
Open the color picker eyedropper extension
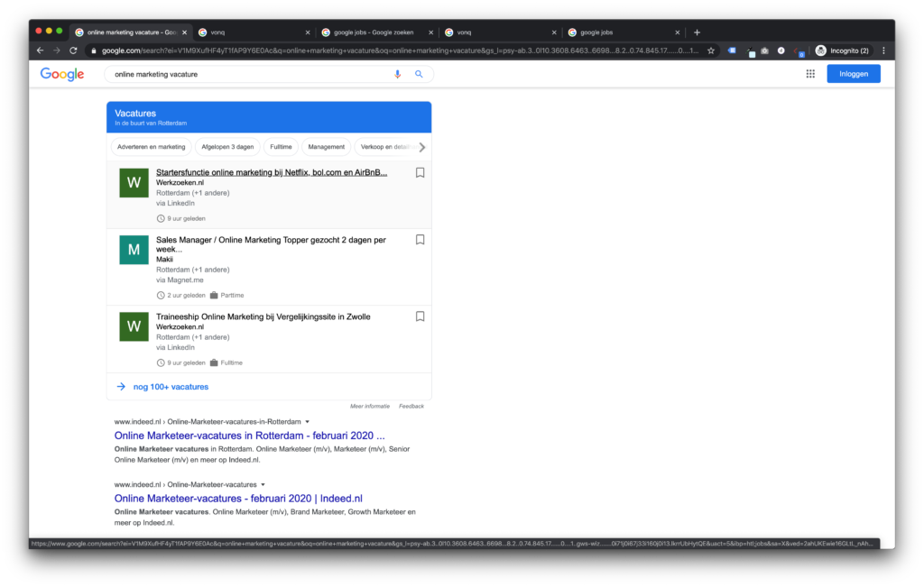point(752,51)
